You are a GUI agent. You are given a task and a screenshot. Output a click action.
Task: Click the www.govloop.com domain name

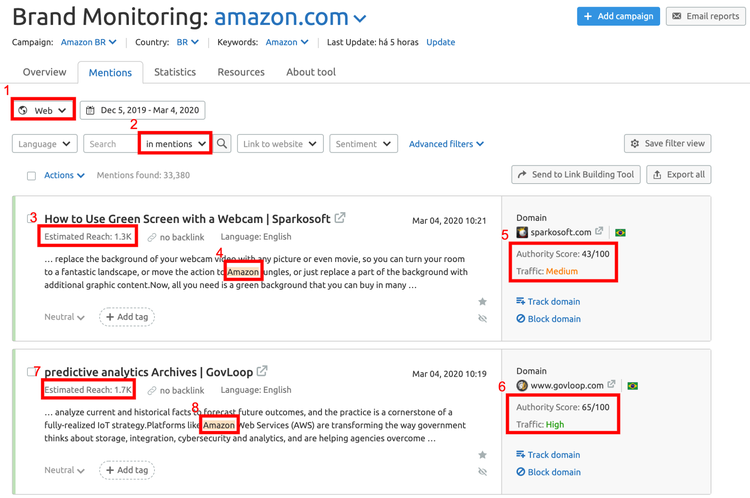pyautogui.click(x=567, y=385)
